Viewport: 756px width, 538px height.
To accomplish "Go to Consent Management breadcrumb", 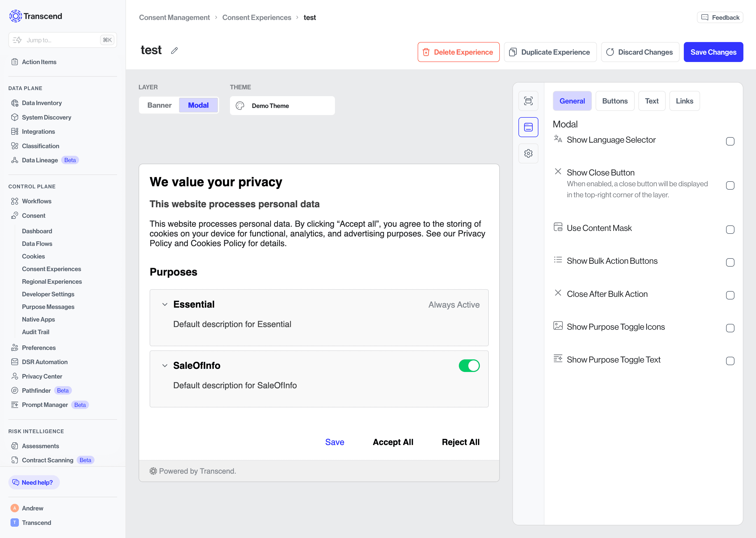I will click(x=174, y=17).
